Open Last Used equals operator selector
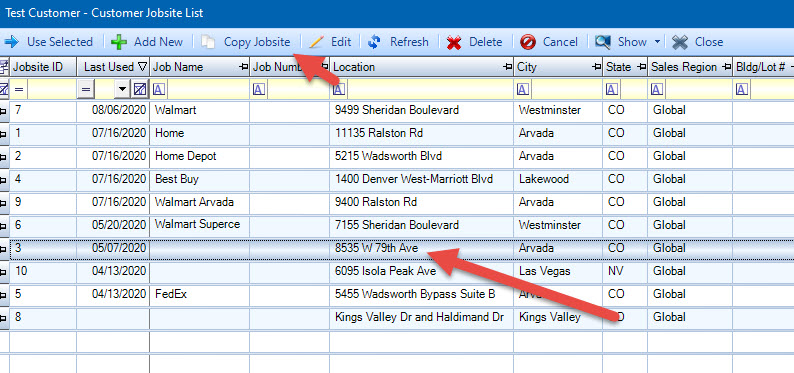794x373 pixels. click(x=86, y=90)
